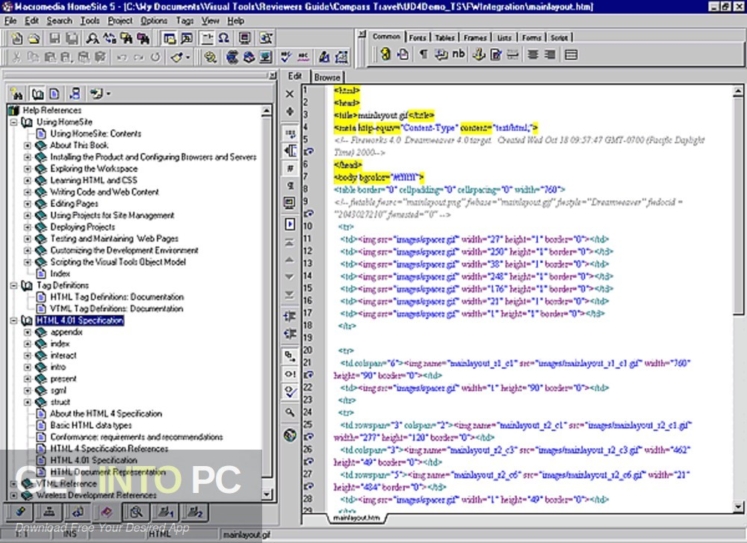The height and width of the screenshot is (543, 747).
Task: Click the Replace icon in toolbar
Action: coord(109,39)
